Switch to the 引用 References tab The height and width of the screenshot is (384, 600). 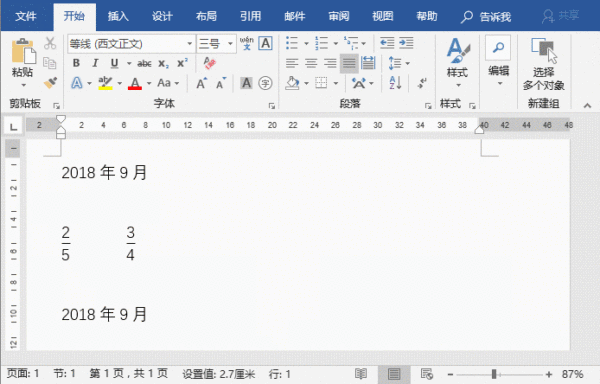point(251,16)
